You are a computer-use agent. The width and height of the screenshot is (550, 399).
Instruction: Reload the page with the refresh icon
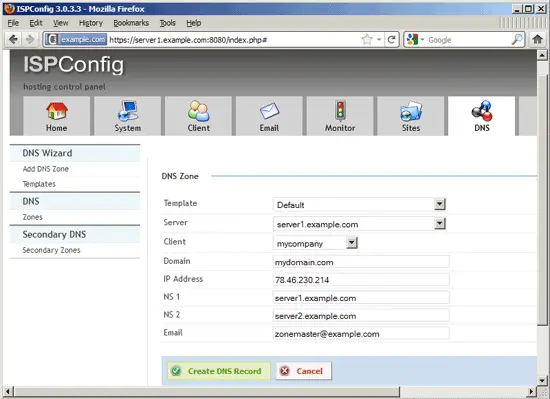[391, 40]
